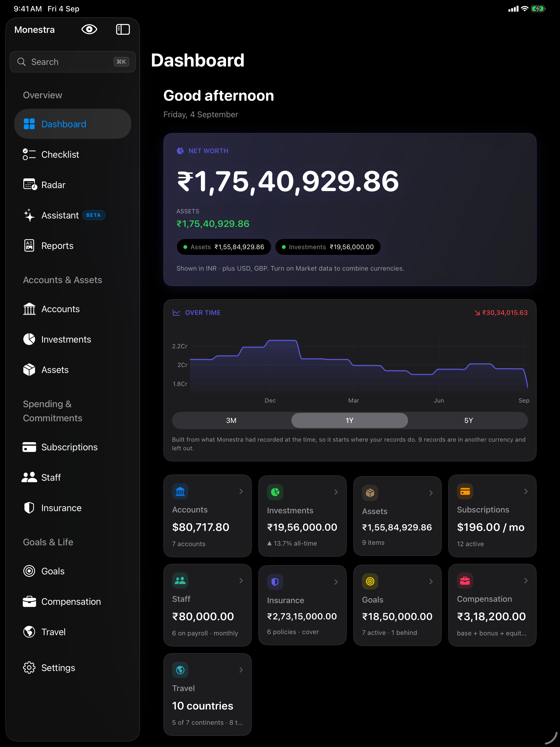Toggle the eye privacy icon

click(89, 29)
